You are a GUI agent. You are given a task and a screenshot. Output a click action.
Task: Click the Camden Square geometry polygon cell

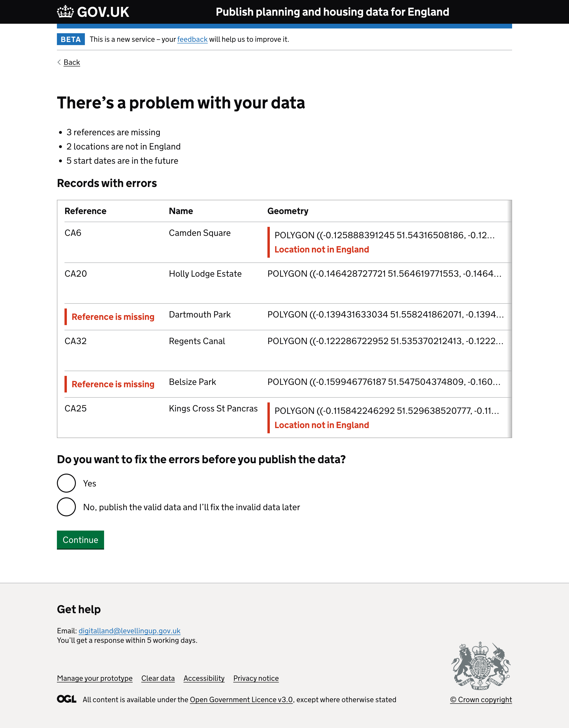tap(385, 235)
